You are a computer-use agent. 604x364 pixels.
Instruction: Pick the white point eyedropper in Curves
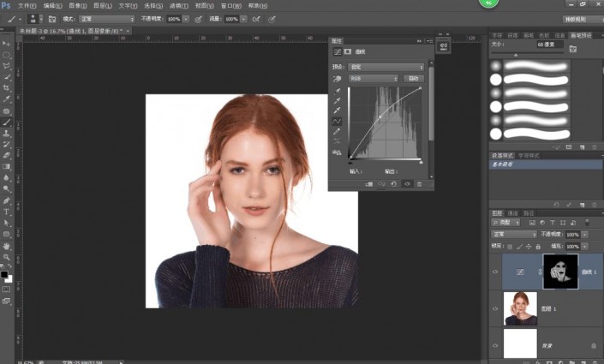click(337, 110)
